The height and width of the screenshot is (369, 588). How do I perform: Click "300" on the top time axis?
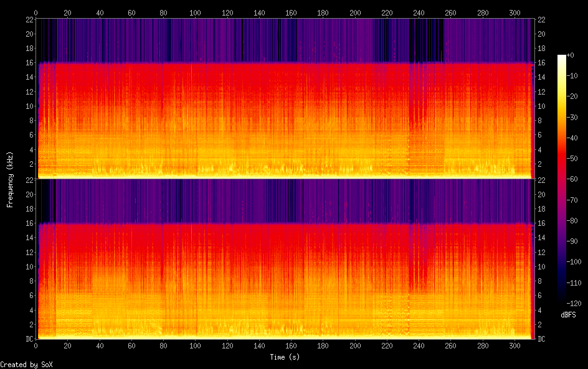click(x=515, y=12)
